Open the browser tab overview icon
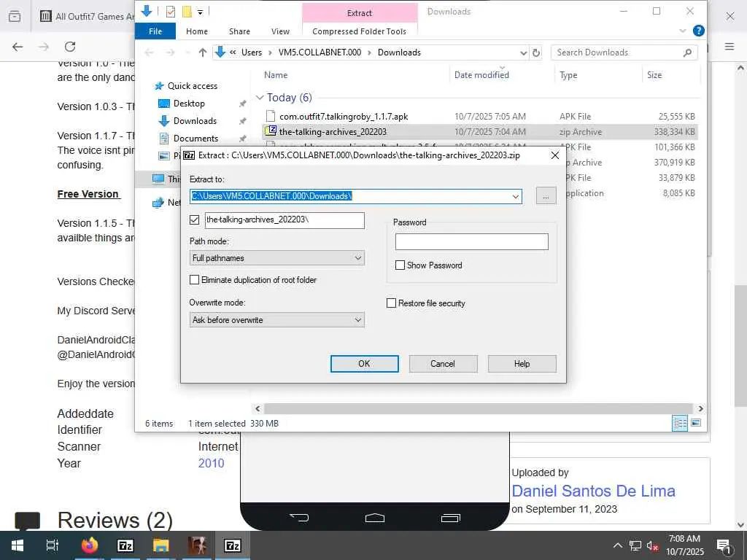Screen dimensions: 747x560 tap(15, 17)
